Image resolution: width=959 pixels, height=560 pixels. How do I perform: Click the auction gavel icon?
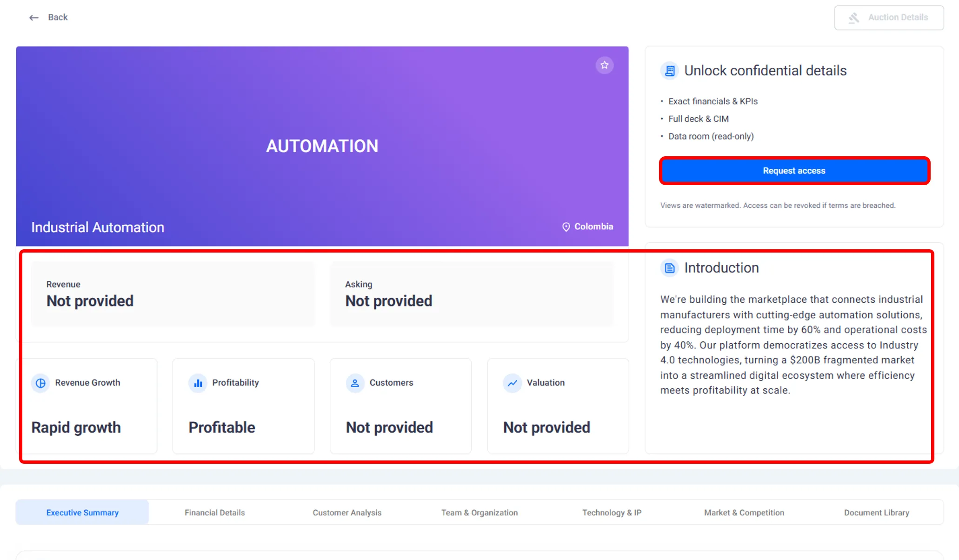(853, 18)
